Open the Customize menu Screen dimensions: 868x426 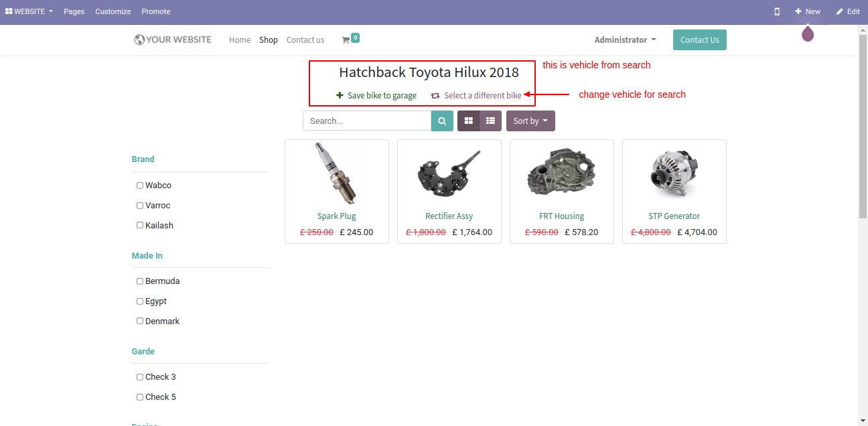pyautogui.click(x=113, y=11)
